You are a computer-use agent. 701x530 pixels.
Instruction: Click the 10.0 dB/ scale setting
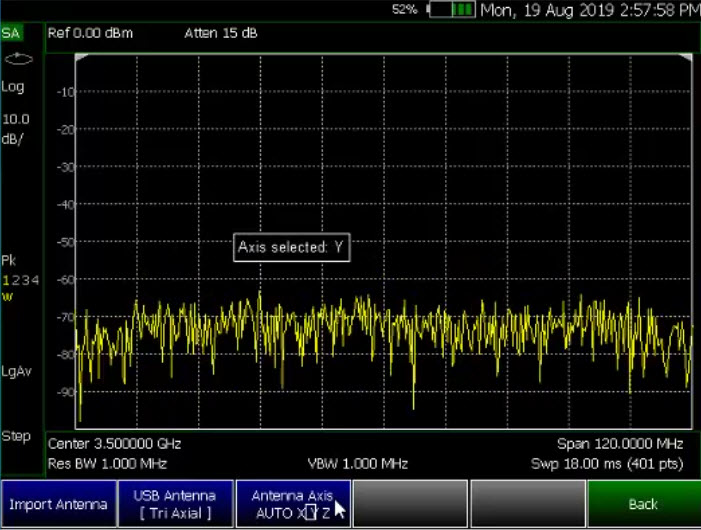[15, 129]
